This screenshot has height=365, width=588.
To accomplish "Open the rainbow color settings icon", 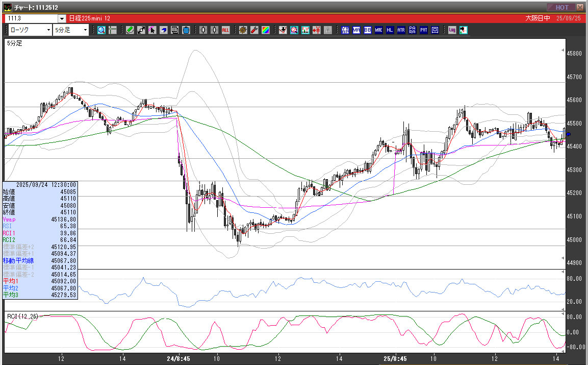I will (265, 30).
